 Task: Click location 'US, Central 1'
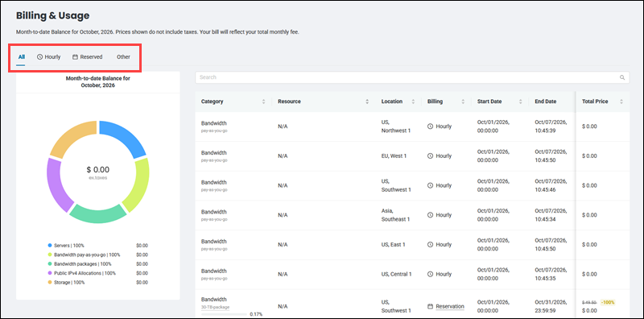click(396, 274)
